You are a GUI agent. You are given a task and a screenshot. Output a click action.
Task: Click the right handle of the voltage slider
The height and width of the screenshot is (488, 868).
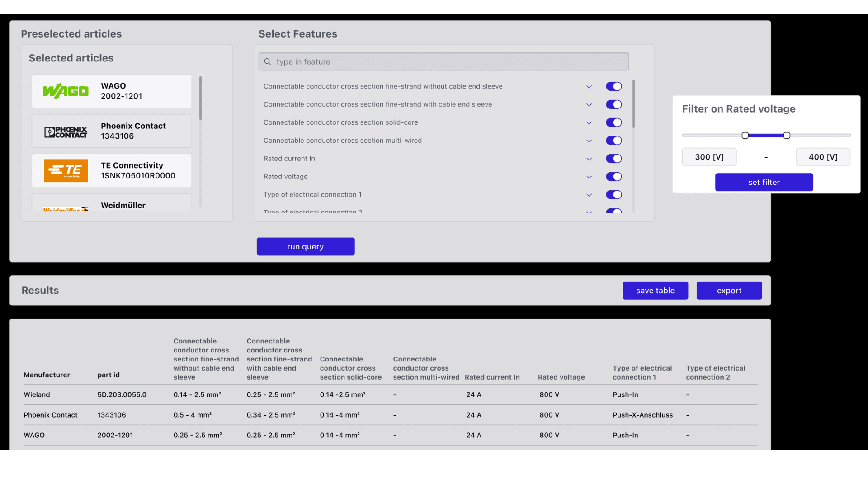click(787, 136)
